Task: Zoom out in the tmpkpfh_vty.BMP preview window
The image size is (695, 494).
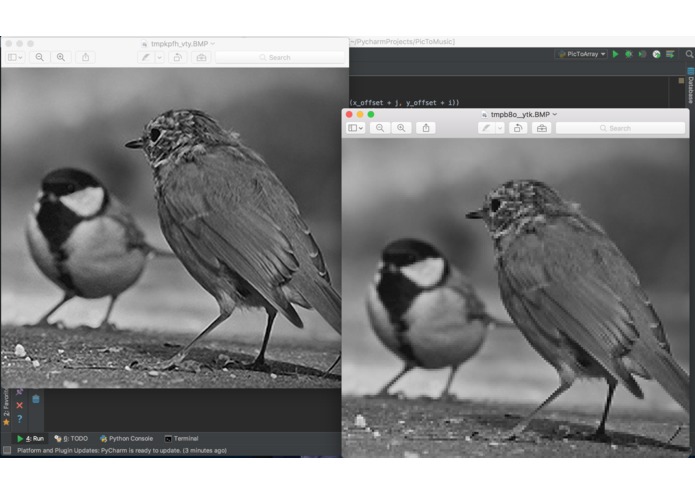Action: click(39, 57)
